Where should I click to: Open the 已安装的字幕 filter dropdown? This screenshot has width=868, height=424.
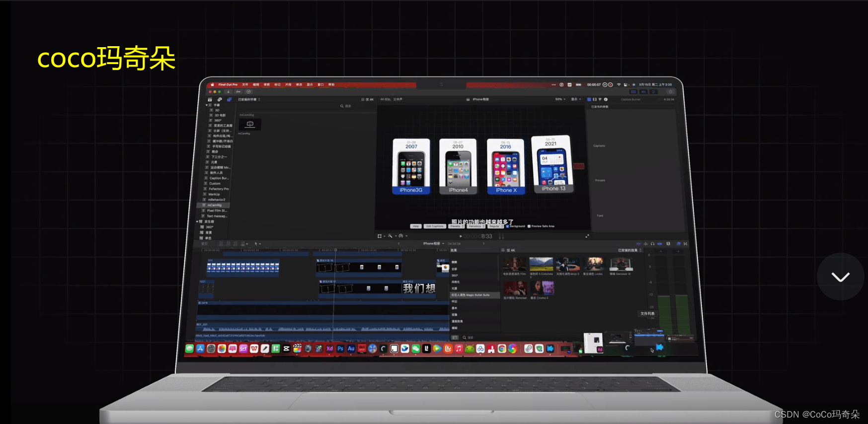coord(249,99)
